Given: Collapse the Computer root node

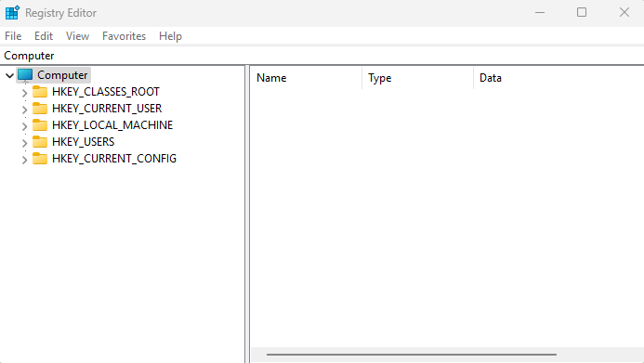Looking at the screenshot, I should click(x=10, y=75).
